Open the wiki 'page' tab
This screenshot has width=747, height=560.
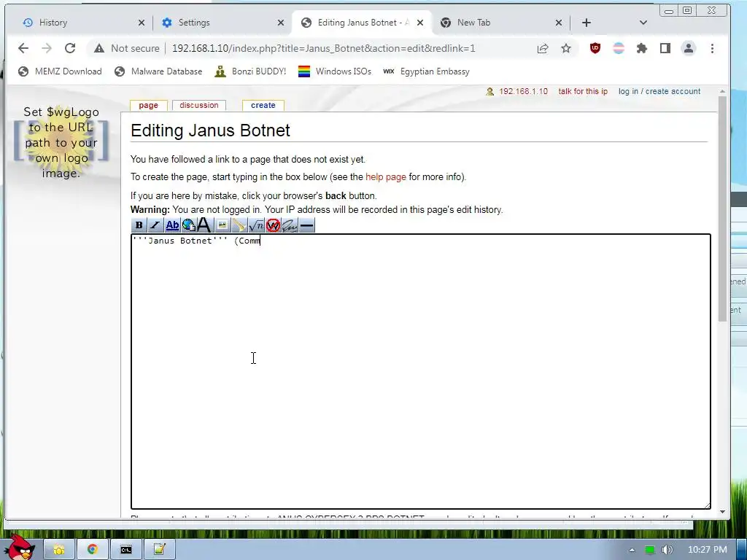click(148, 105)
